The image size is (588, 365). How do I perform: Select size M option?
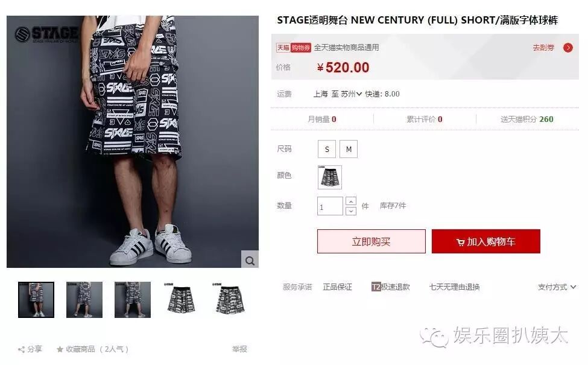pyautogui.click(x=349, y=149)
